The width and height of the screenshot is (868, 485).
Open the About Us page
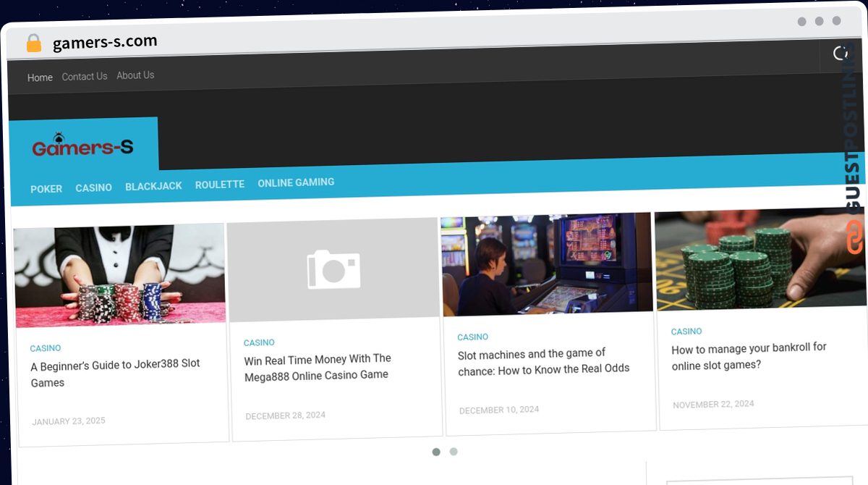(135, 75)
